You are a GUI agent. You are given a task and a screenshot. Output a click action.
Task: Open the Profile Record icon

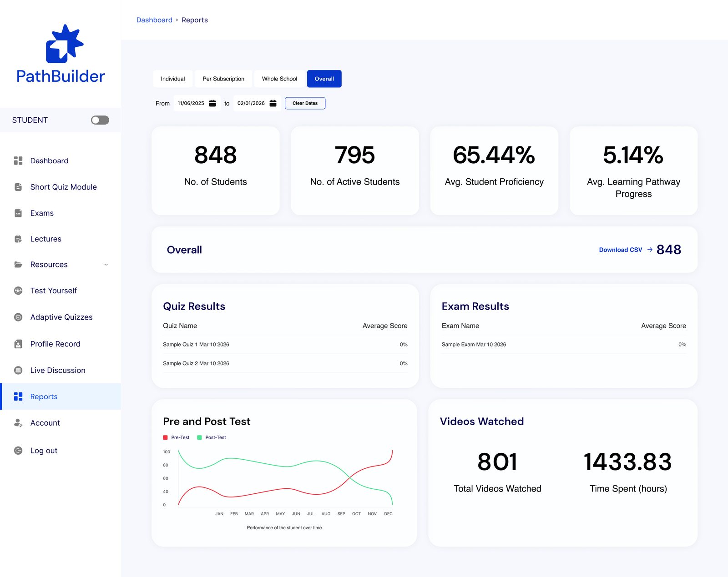18,344
